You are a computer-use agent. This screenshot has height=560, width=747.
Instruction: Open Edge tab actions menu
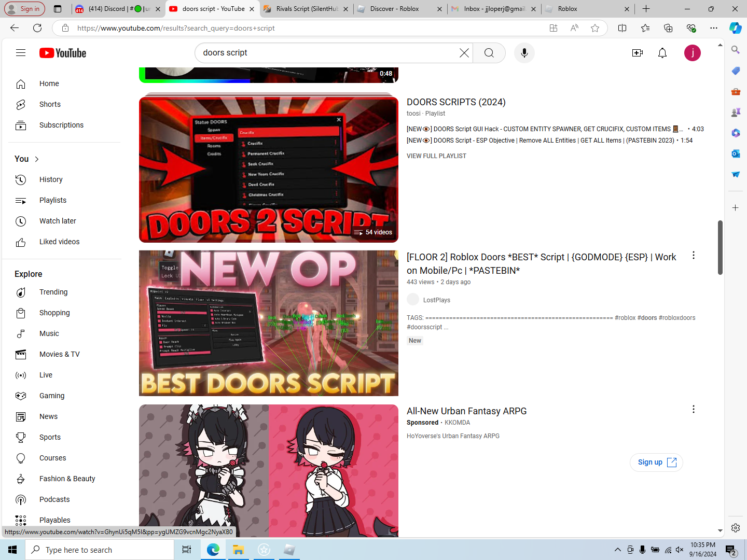(58, 9)
